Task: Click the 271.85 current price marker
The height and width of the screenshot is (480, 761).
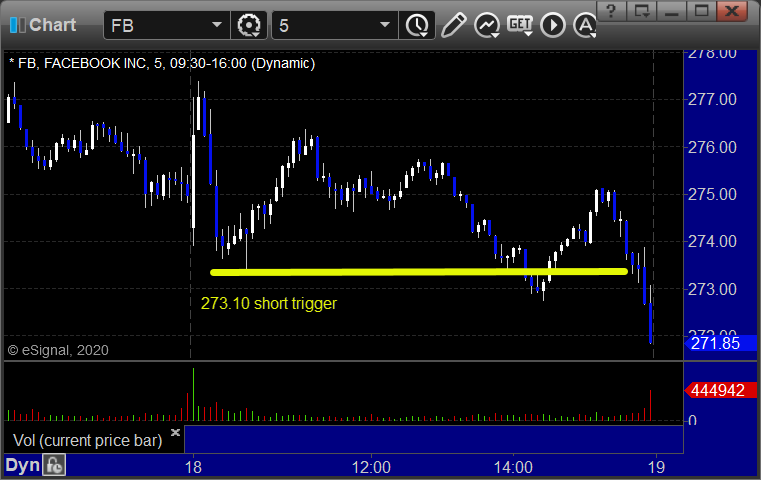Action: [x=720, y=343]
